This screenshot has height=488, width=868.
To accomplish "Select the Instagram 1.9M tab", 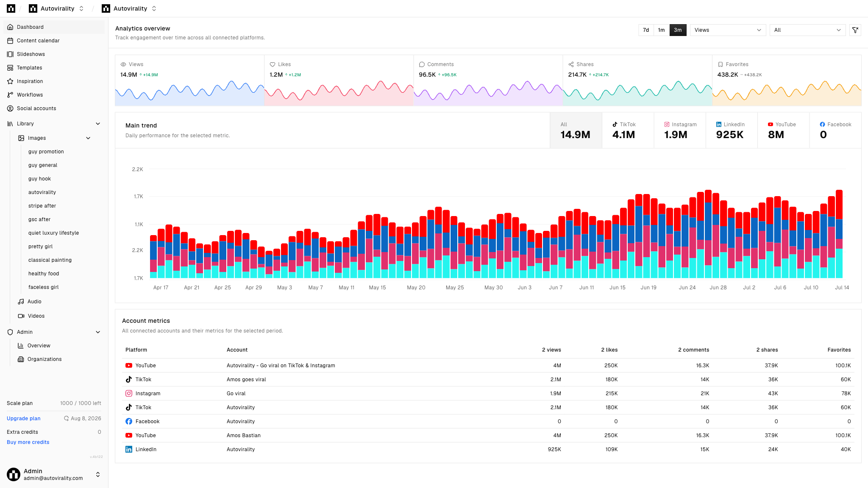I will [680, 130].
